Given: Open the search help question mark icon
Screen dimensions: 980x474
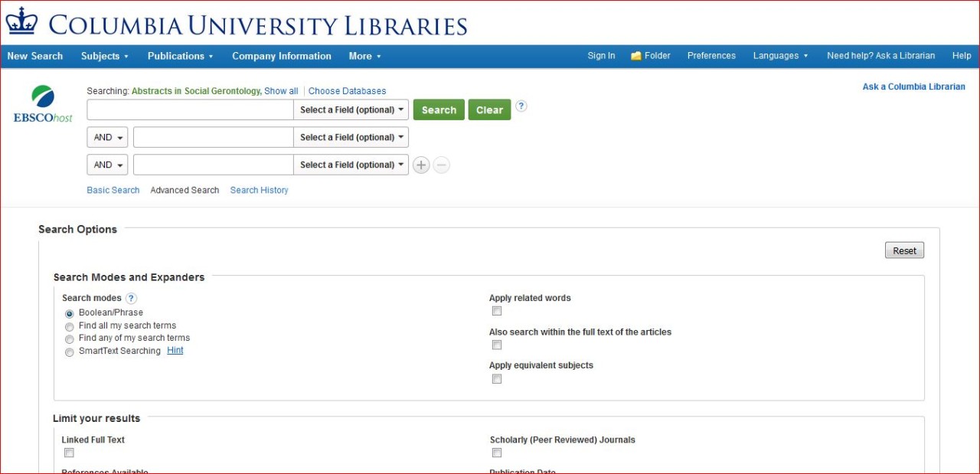Looking at the screenshot, I should pyautogui.click(x=521, y=106).
